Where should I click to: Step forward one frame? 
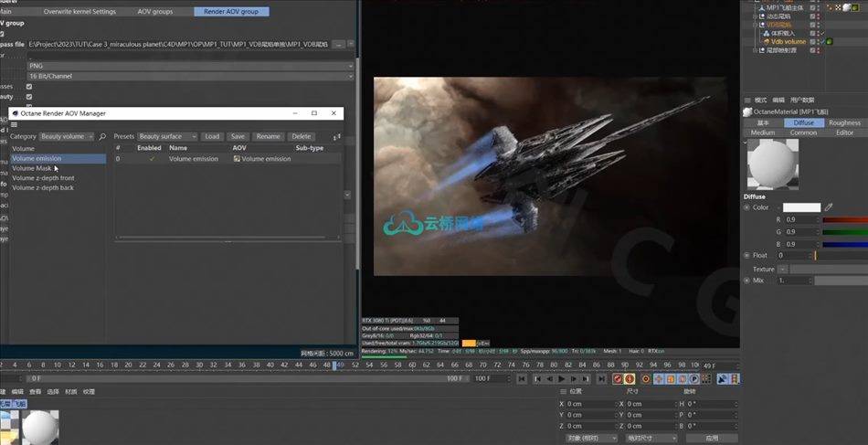[574, 378]
